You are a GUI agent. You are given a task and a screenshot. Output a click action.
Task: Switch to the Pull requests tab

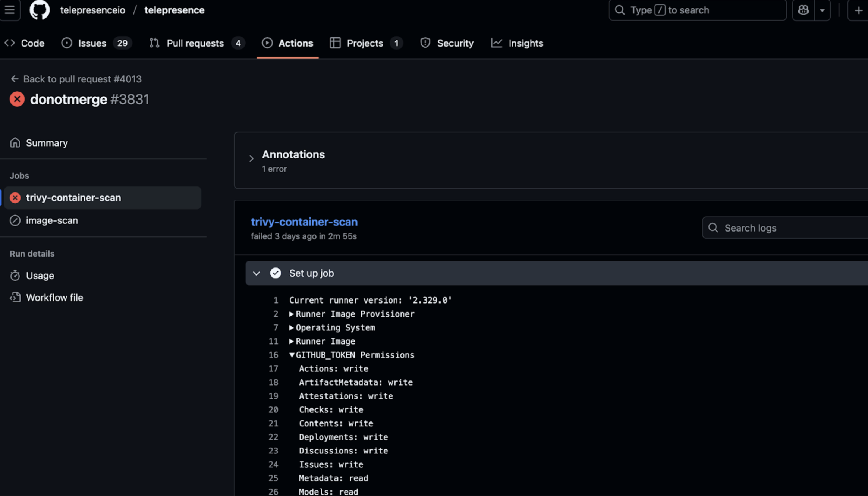pyautogui.click(x=195, y=43)
